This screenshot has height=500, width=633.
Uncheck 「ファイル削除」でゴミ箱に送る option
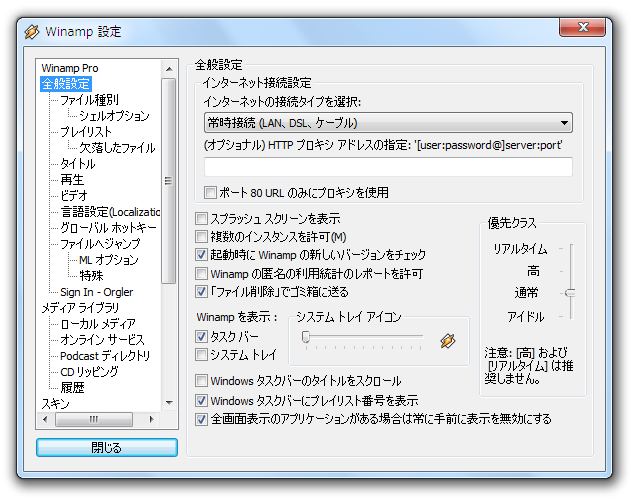tap(201, 291)
